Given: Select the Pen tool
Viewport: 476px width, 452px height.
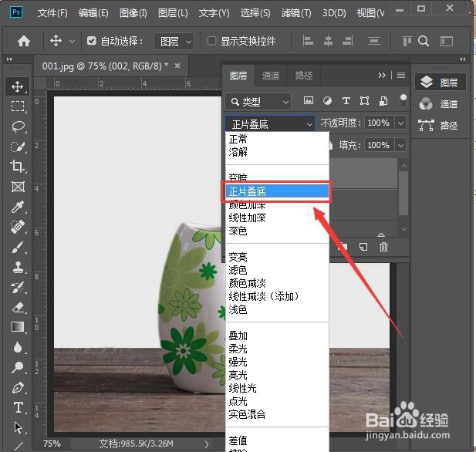Looking at the screenshot, I should pos(18,388).
